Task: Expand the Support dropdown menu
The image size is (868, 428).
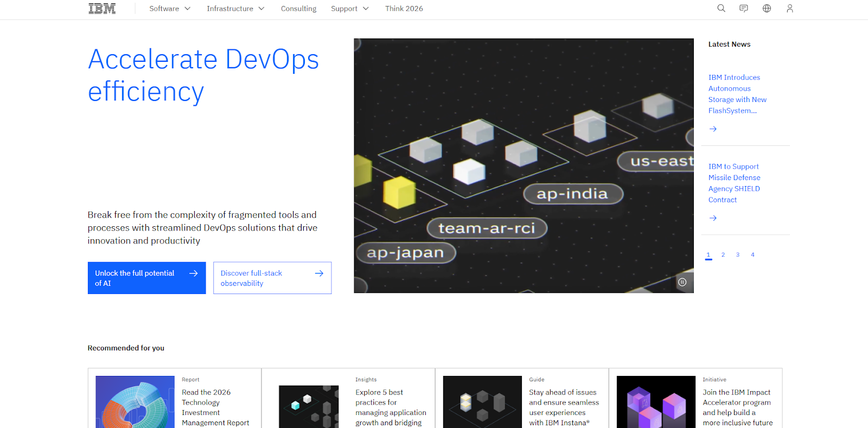Action: click(x=349, y=9)
